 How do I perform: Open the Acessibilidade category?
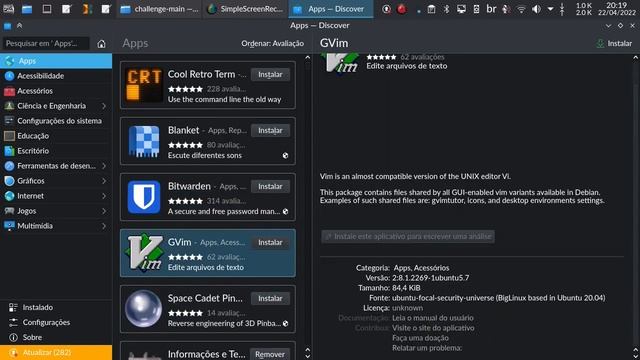56,76
